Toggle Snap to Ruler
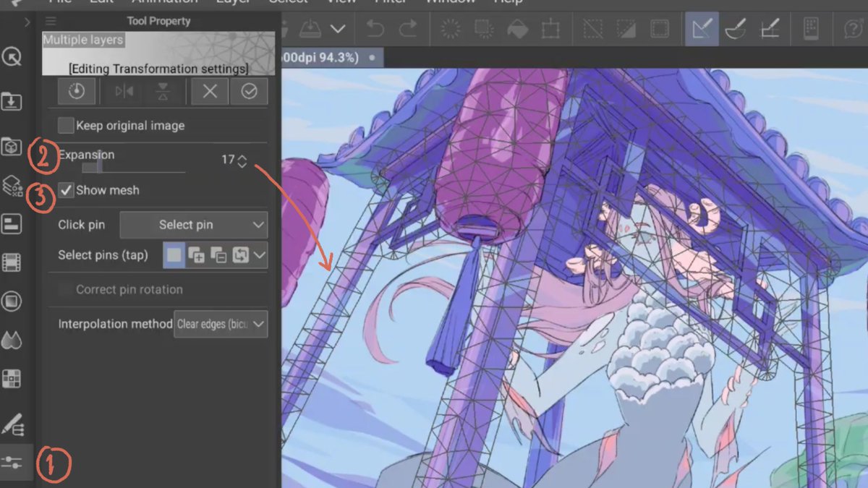The width and height of the screenshot is (868, 488). (x=702, y=29)
